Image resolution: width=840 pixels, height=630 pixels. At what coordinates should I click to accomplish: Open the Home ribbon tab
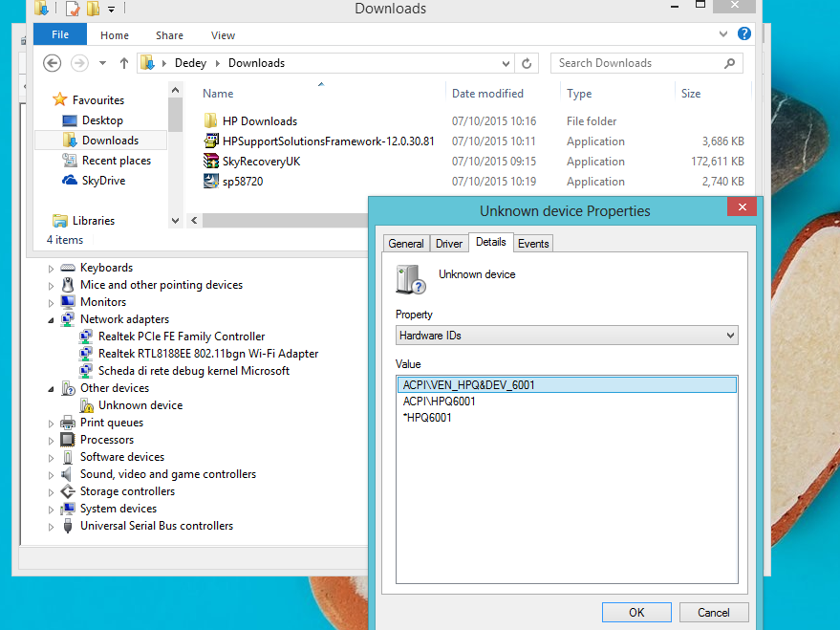coord(115,35)
